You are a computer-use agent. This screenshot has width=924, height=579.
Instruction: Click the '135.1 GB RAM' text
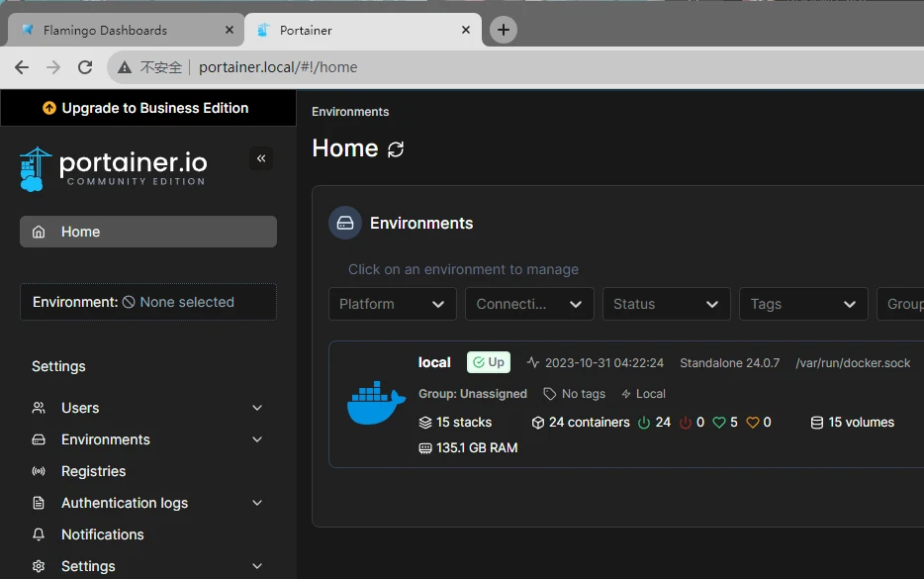pyautogui.click(x=477, y=448)
